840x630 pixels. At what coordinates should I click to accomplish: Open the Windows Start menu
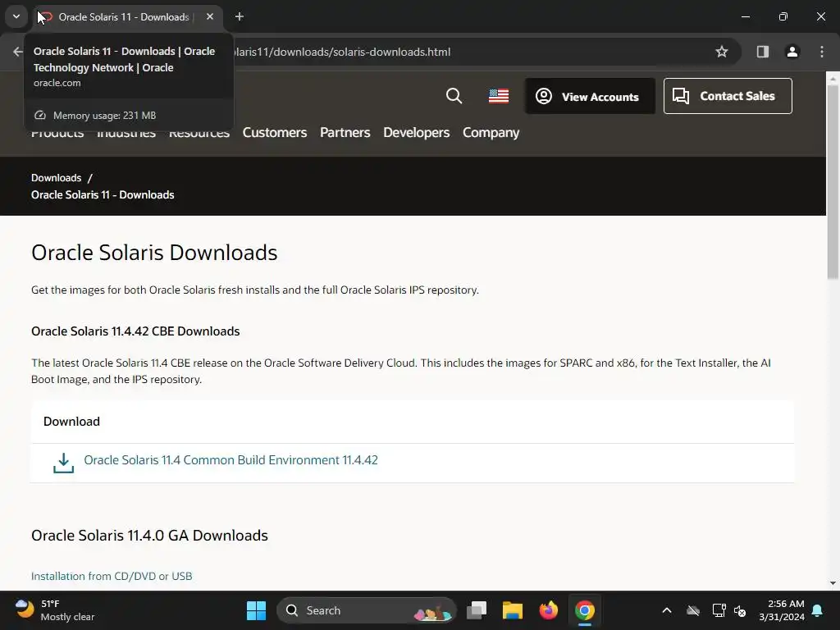256,610
